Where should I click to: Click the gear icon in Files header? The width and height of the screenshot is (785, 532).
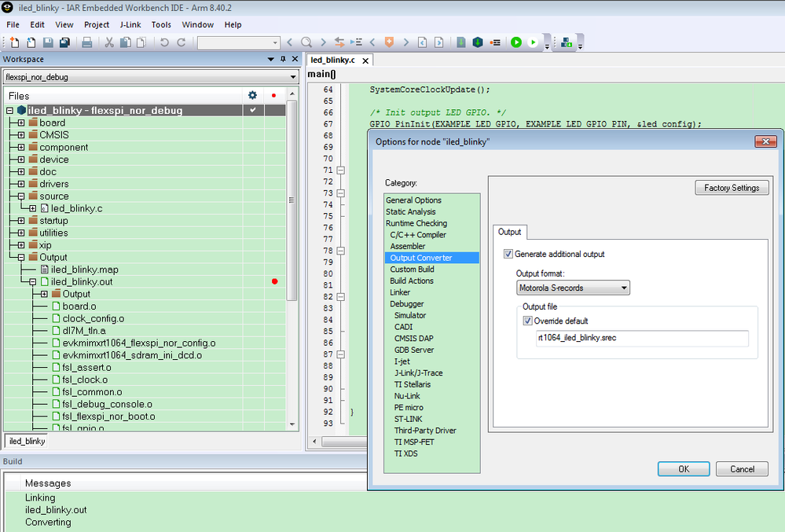pos(252,95)
